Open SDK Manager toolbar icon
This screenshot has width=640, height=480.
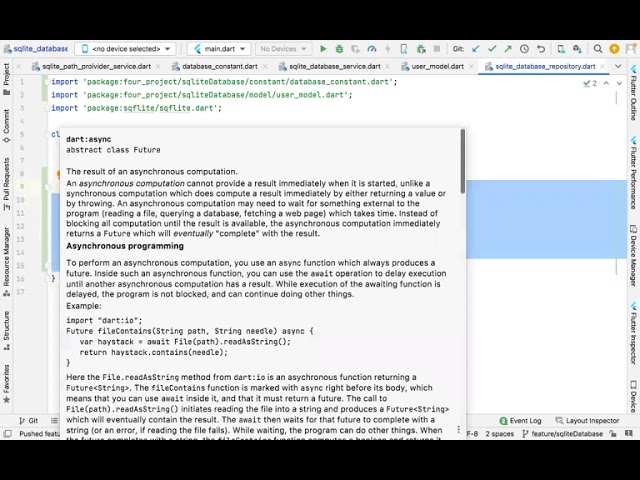coord(577,49)
